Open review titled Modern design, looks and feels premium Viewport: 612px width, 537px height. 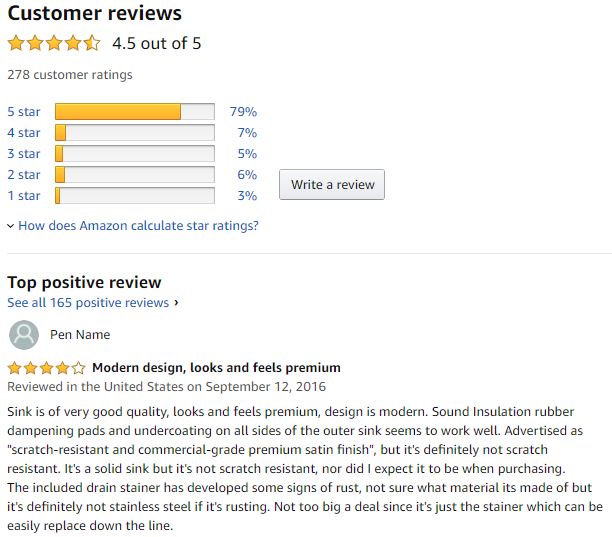pyautogui.click(x=216, y=368)
